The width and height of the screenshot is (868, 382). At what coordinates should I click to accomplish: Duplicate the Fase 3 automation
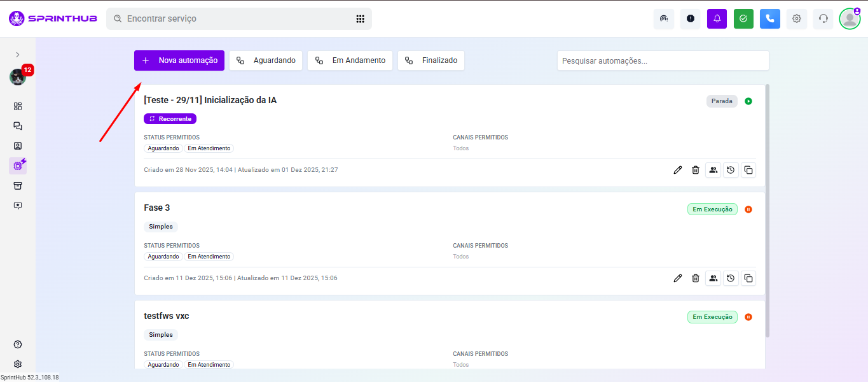[x=748, y=278]
